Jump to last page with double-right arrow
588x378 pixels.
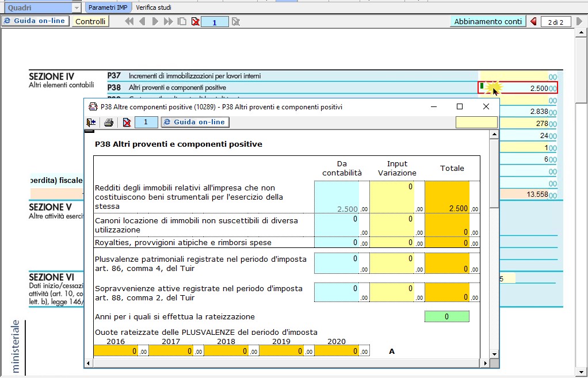[x=169, y=22]
